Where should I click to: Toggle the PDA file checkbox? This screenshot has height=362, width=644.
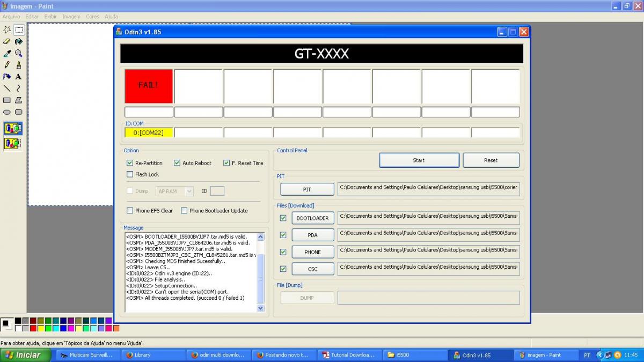[283, 235]
